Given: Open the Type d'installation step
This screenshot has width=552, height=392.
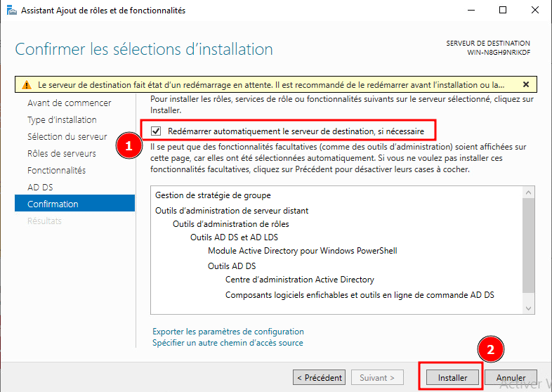Looking at the screenshot, I should click(62, 120).
